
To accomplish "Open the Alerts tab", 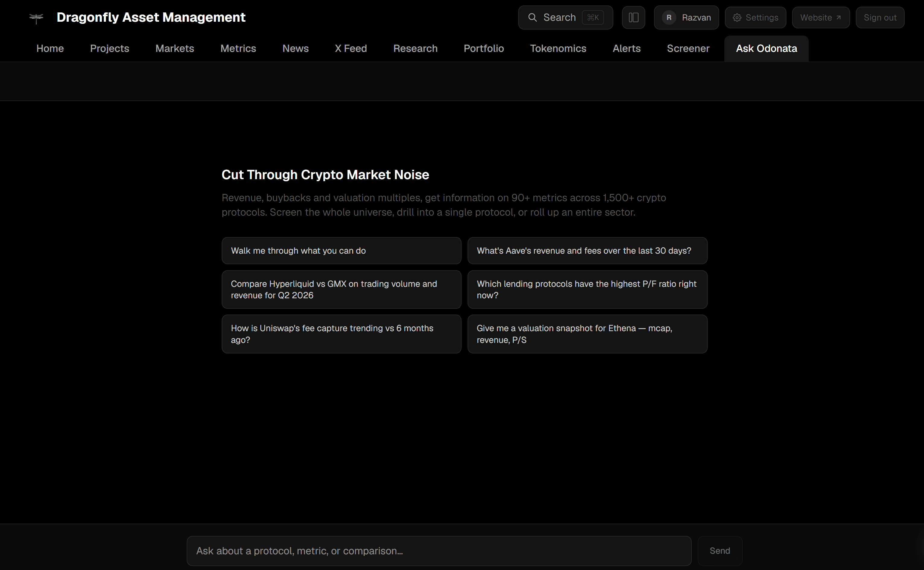I will pos(627,48).
